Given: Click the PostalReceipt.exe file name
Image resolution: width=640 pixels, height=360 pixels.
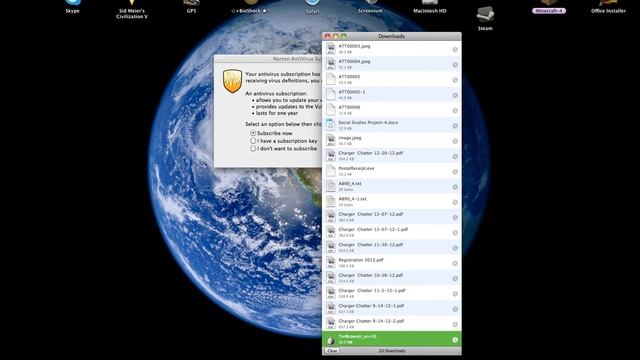Looking at the screenshot, I should point(356,168).
